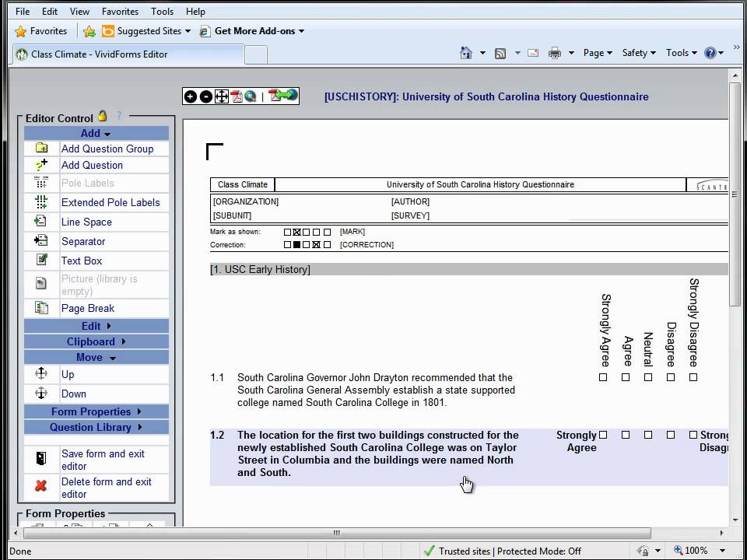Click the PDF-to-online green arrow icon

[283, 96]
